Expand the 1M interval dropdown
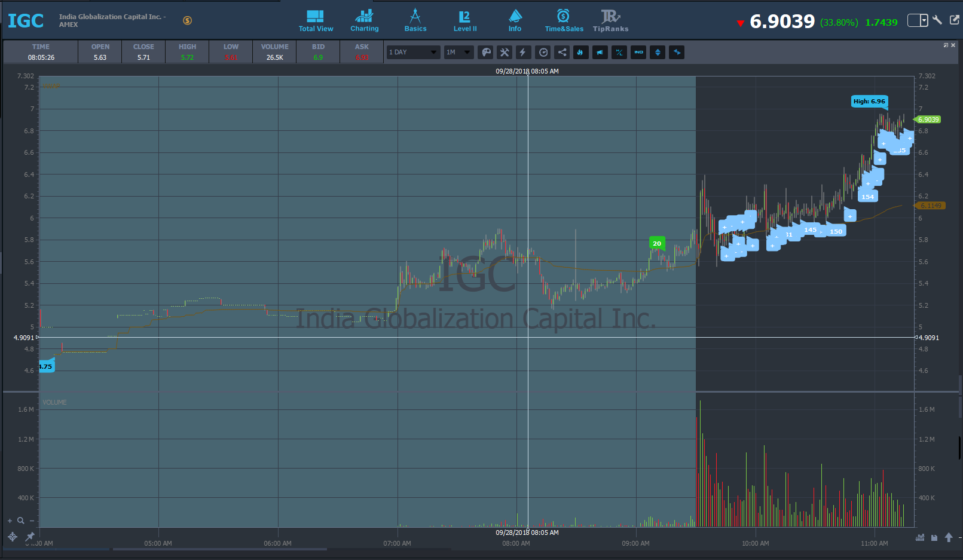The height and width of the screenshot is (560, 963). pyautogui.click(x=459, y=53)
